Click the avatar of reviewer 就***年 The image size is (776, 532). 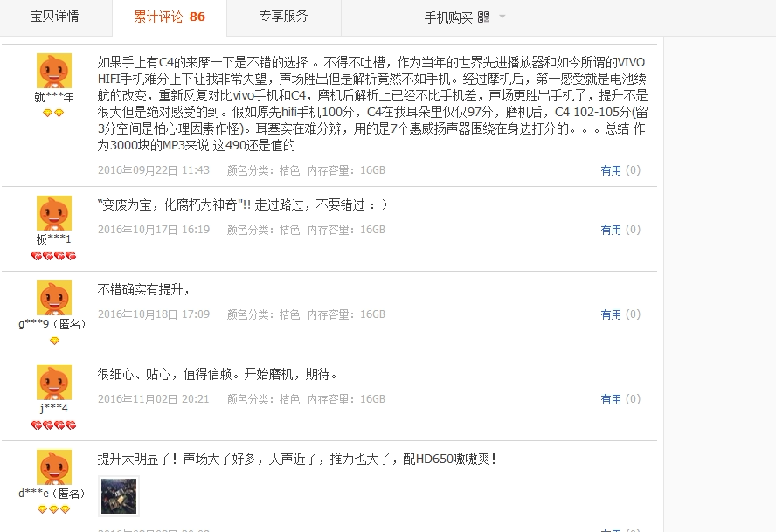coord(54,71)
